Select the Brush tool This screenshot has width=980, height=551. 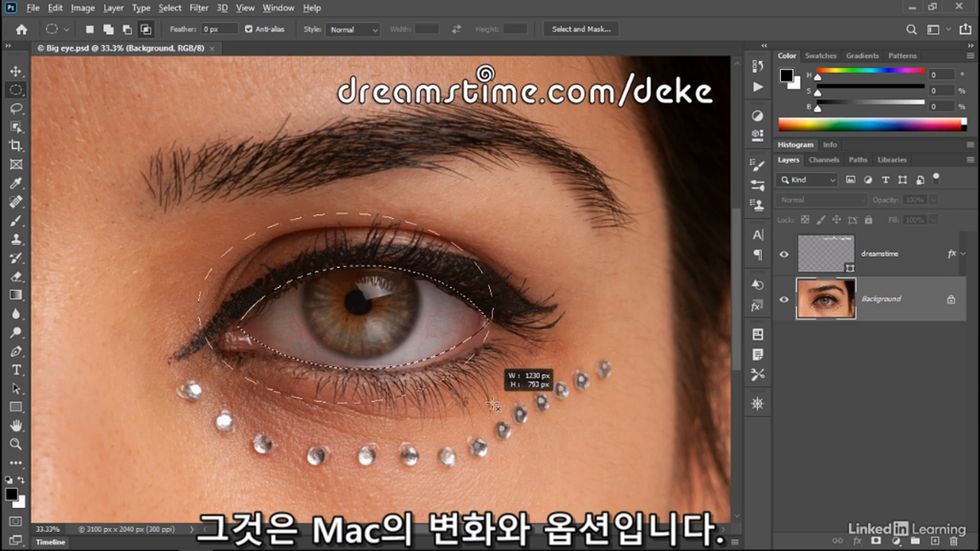15,220
